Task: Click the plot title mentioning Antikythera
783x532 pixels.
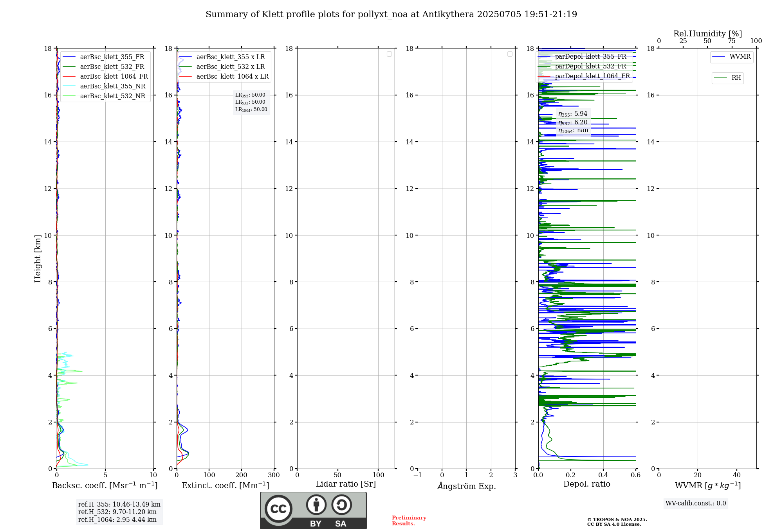Action: point(391,14)
